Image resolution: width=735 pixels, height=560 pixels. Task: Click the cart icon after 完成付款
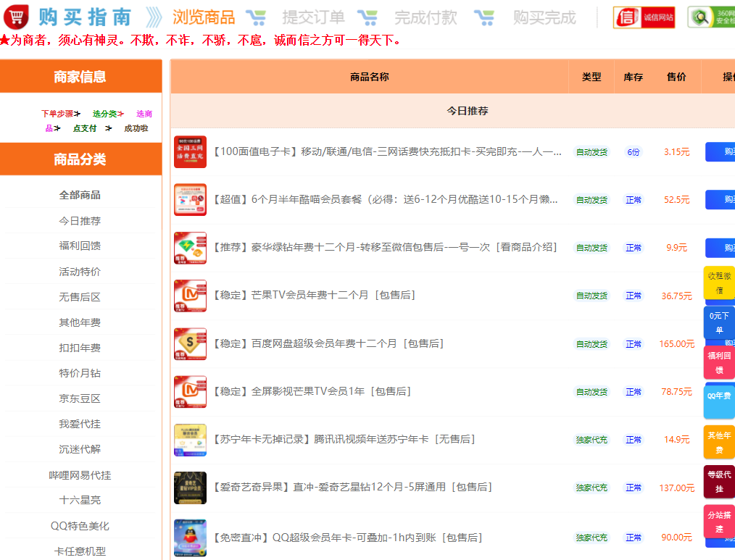point(483,18)
